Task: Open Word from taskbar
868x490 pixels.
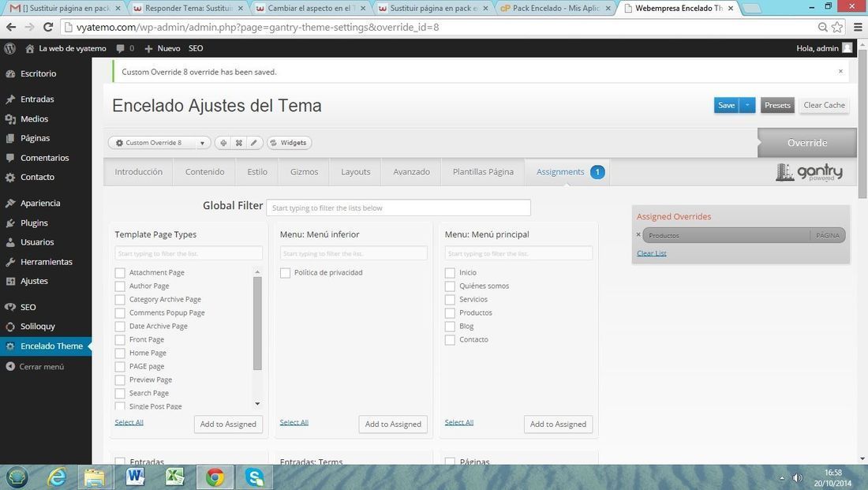Action: pyautogui.click(x=134, y=477)
